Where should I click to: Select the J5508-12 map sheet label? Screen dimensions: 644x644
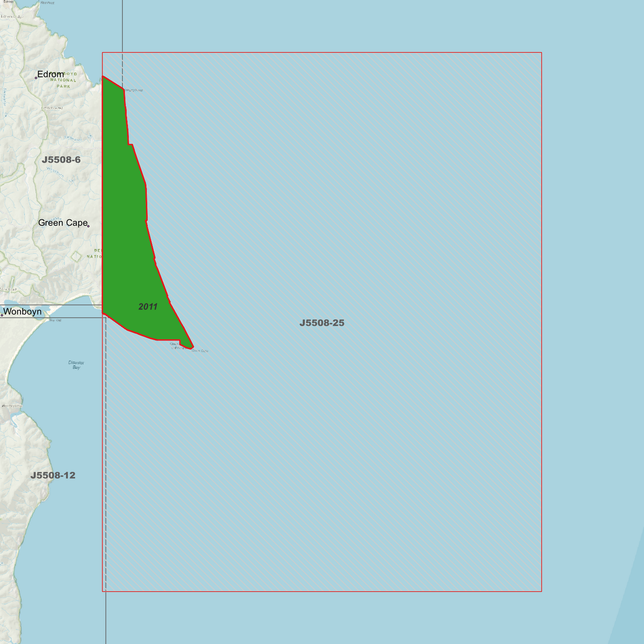coord(53,475)
